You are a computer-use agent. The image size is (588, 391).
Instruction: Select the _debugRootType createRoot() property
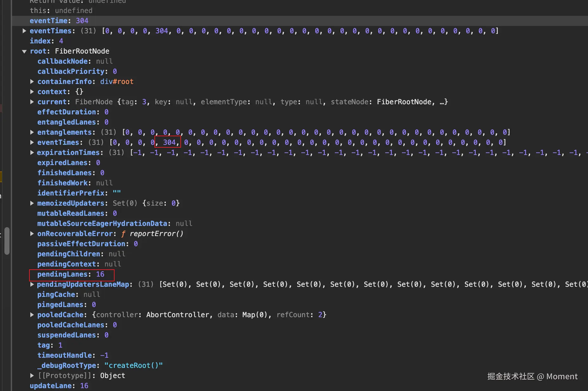coord(100,365)
